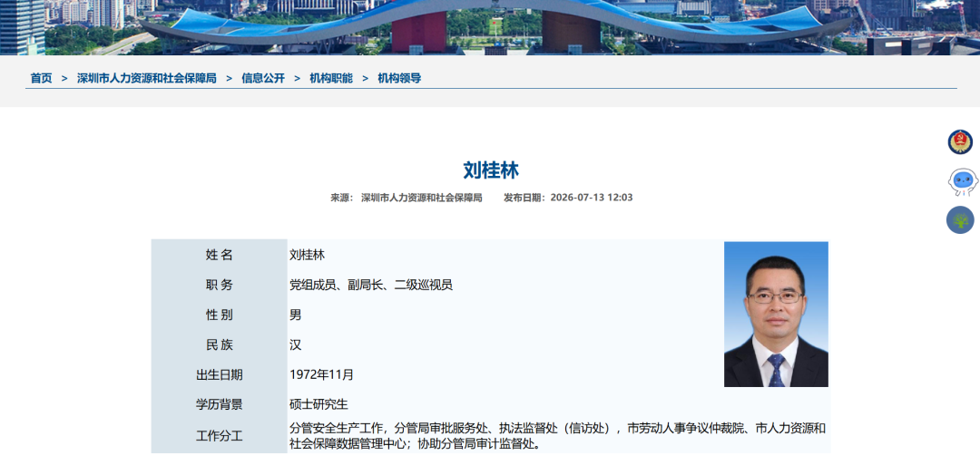Click the 姓名 row label cell
The width and height of the screenshot is (980, 475).
coord(220,255)
